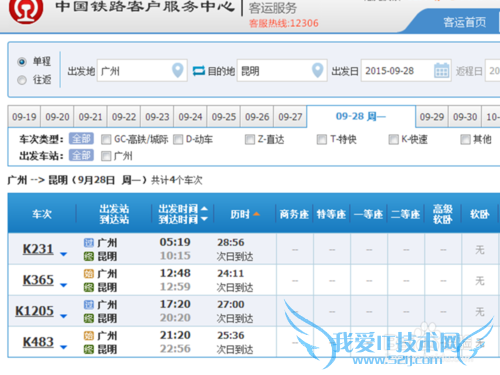Select the 09-28 周一 active date tab
The height and width of the screenshot is (375, 500).
[361, 116]
